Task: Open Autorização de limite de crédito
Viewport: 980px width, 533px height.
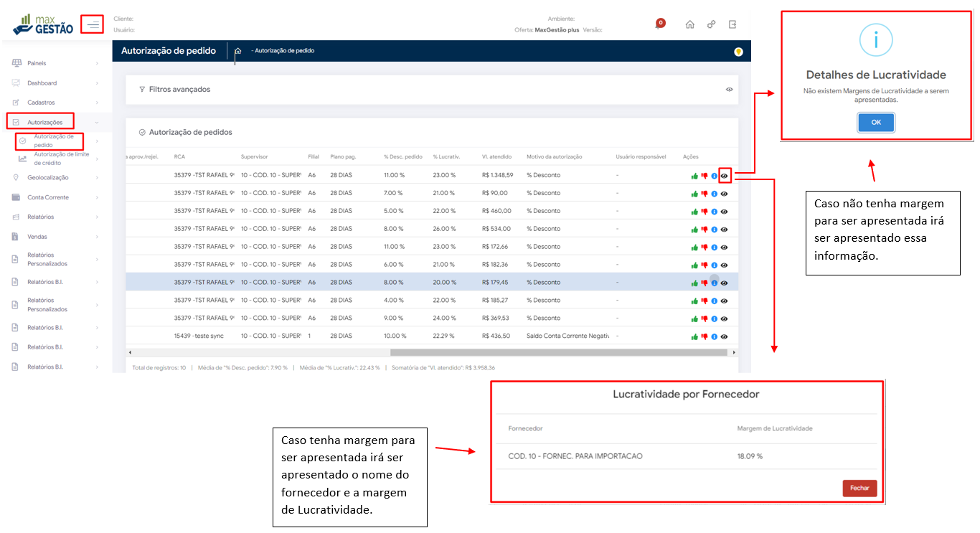Action: [62, 159]
